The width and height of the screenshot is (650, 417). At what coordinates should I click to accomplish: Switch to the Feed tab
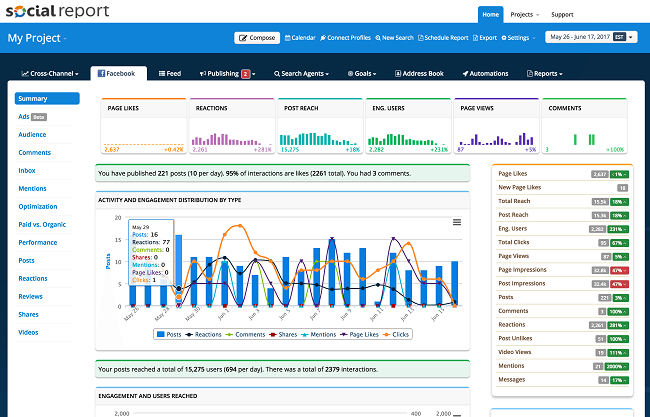pyautogui.click(x=170, y=74)
